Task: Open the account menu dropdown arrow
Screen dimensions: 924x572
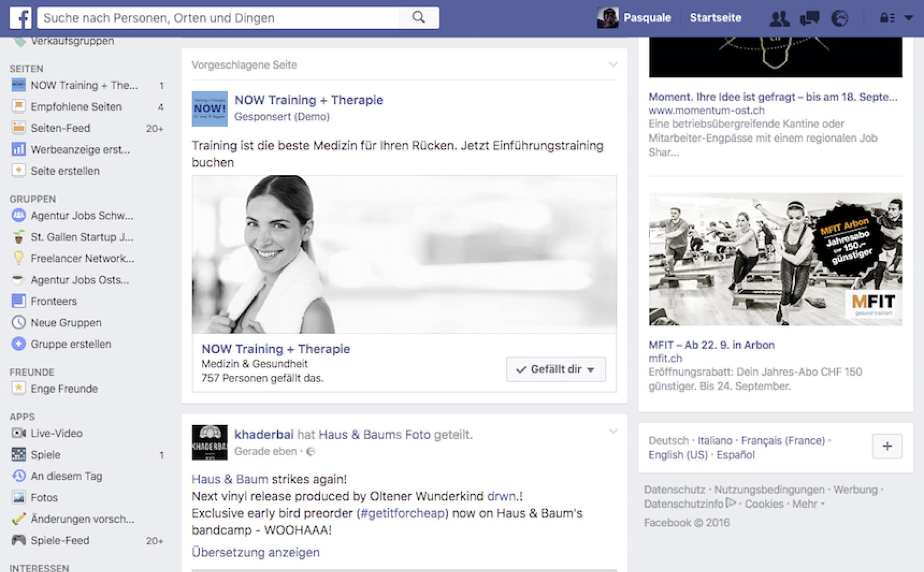Action: pos(909,18)
